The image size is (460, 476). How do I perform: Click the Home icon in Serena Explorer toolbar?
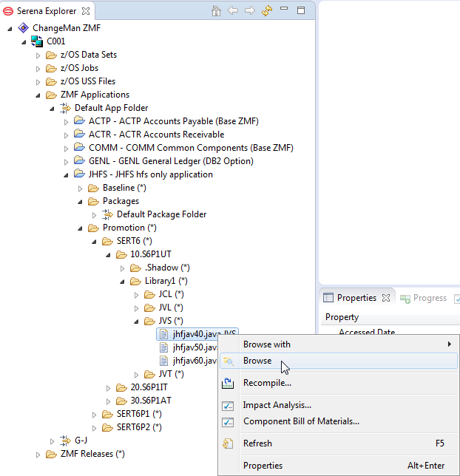point(216,11)
